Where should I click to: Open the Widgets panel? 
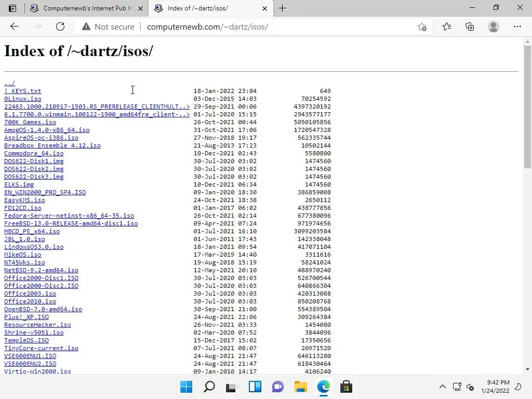pos(255,387)
